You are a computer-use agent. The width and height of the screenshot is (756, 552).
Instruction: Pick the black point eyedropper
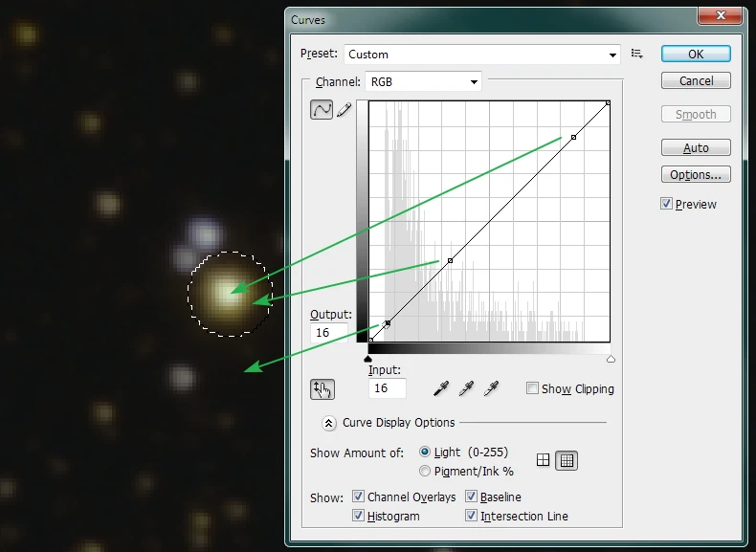click(441, 388)
